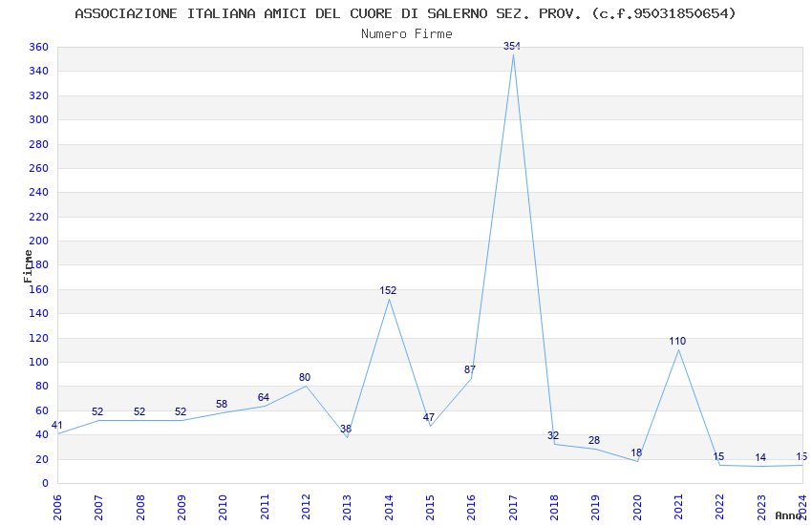
Task: Click the 340 value on the Firme axis
Action: [39, 71]
